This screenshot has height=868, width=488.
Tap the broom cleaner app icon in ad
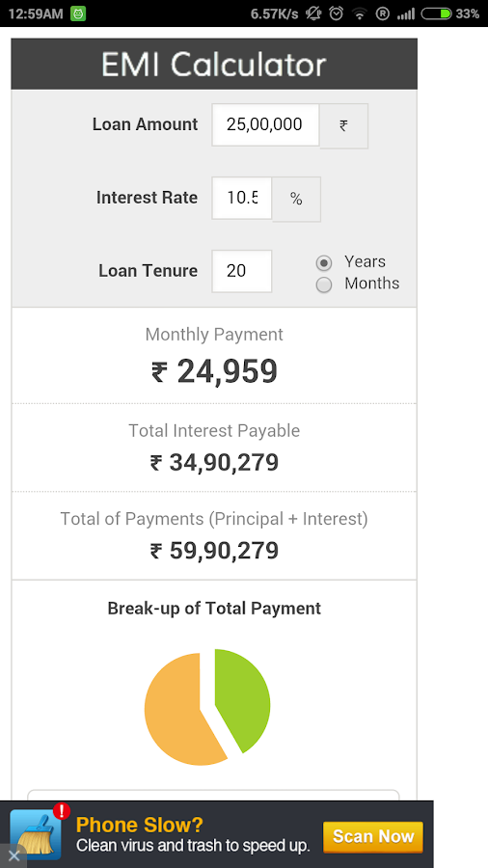36,834
